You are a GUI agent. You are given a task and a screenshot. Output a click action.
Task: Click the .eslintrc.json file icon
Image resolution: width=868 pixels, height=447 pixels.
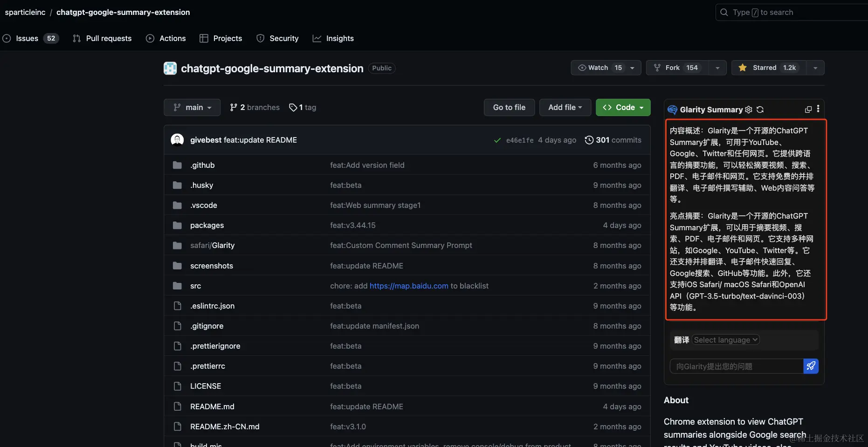177,306
